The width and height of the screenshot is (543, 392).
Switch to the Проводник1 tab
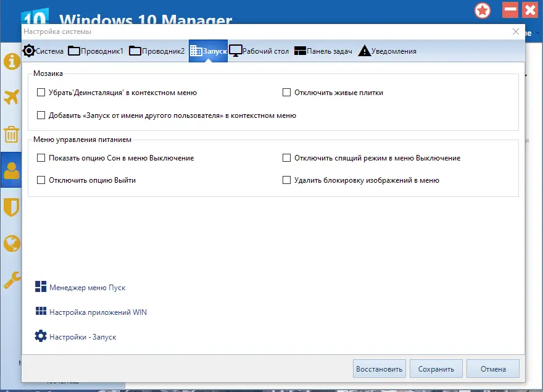pyautogui.click(x=96, y=51)
